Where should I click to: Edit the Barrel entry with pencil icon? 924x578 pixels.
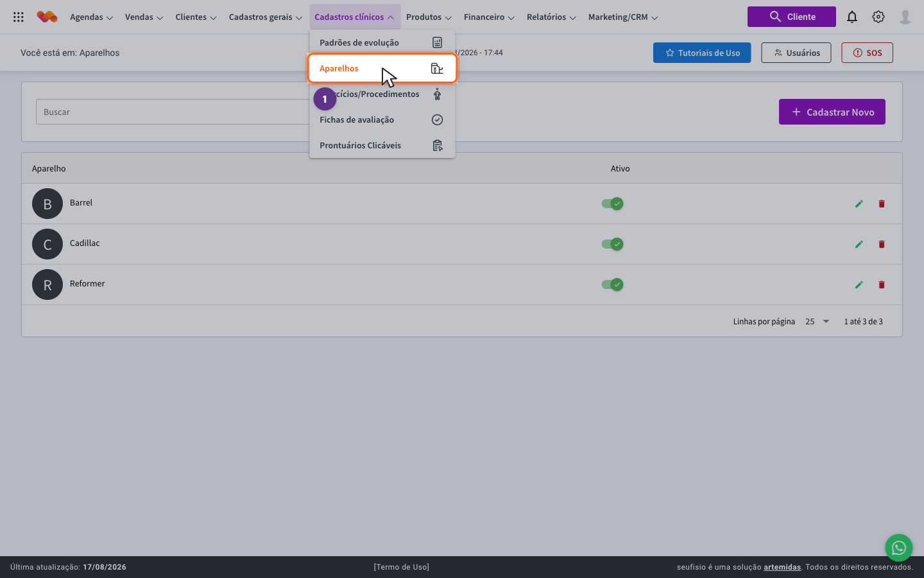click(859, 204)
